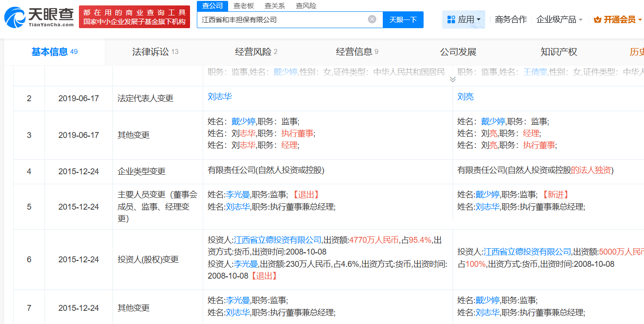This screenshot has width=644, height=324.
Task: Select the 查老板 search mode
Action: click(244, 5)
